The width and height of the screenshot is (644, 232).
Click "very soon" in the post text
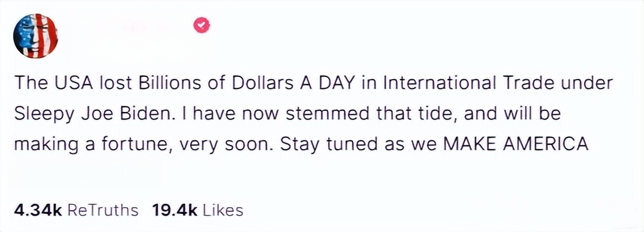[225, 144]
